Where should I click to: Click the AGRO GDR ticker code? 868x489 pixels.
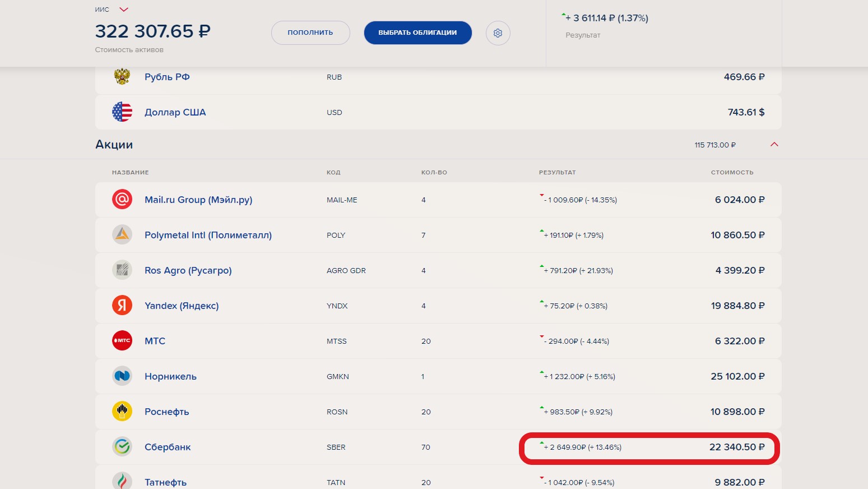pyautogui.click(x=346, y=270)
